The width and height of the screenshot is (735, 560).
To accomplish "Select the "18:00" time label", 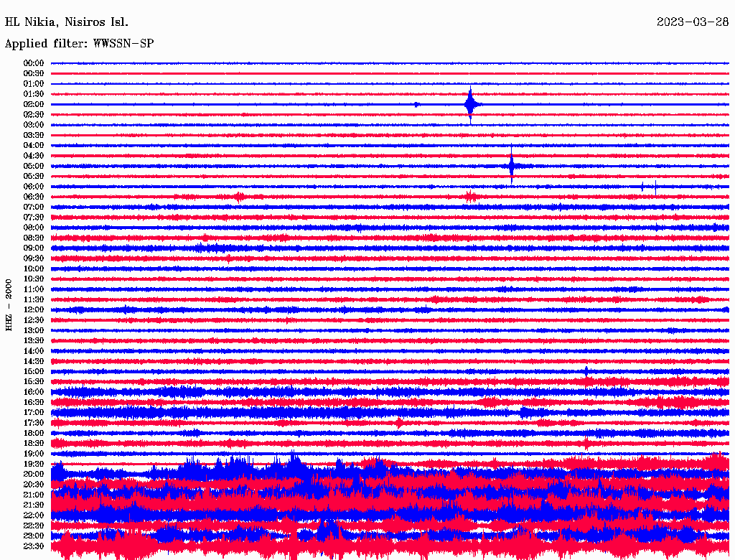I will 33,434.
